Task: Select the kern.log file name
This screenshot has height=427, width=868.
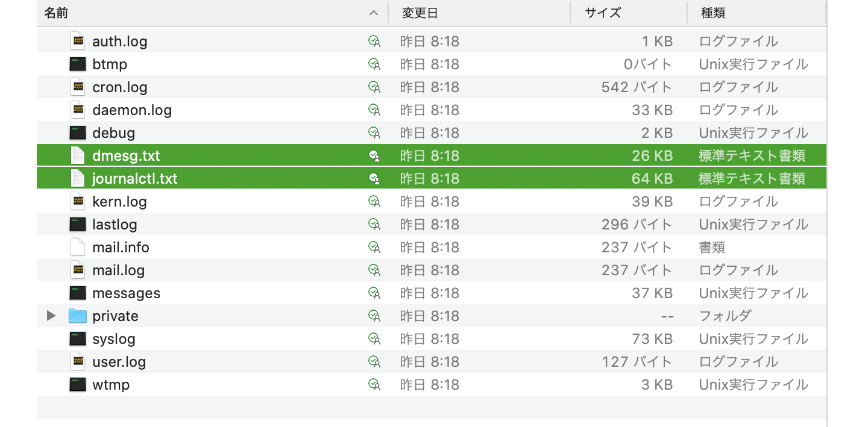Action: 119,202
